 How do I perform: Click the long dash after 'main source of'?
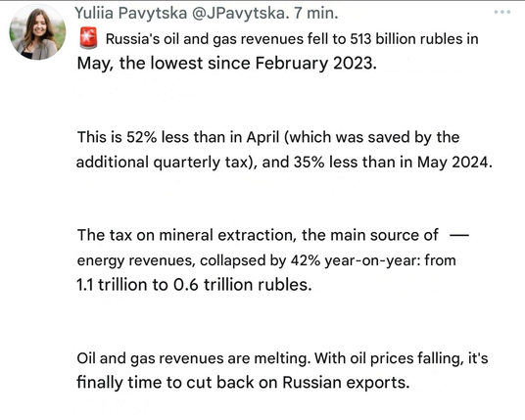(x=458, y=235)
